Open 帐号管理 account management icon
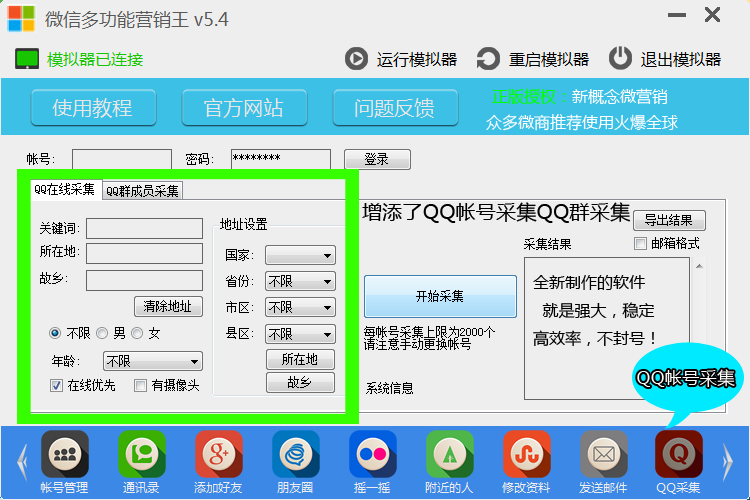The width and height of the screenshot is (750, 500). coord(65,454)
